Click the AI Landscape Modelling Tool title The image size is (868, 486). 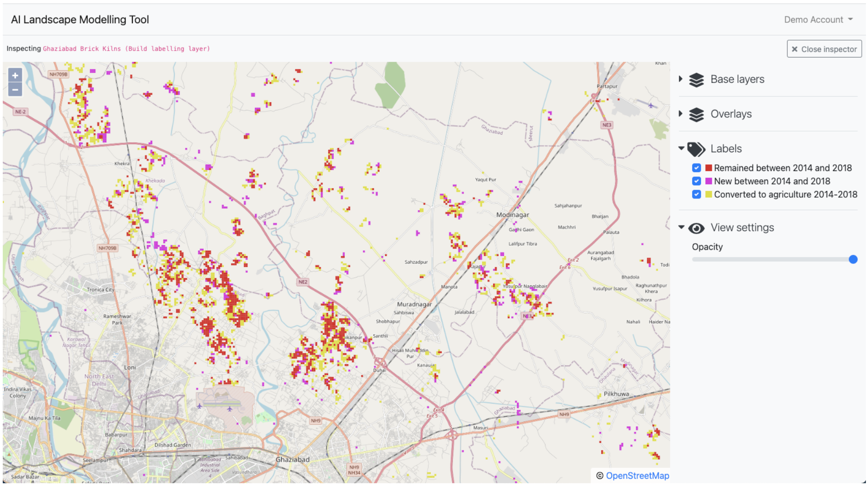[x=80, y=19]
